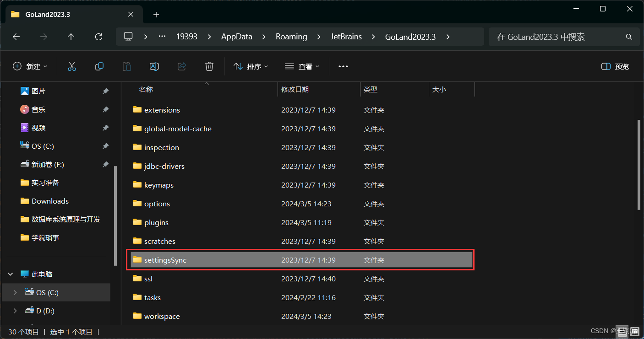Viewport: 644px width, 339px height.
Task: Open the 新建 new item dropdown
Action: (x=30, y=66)
